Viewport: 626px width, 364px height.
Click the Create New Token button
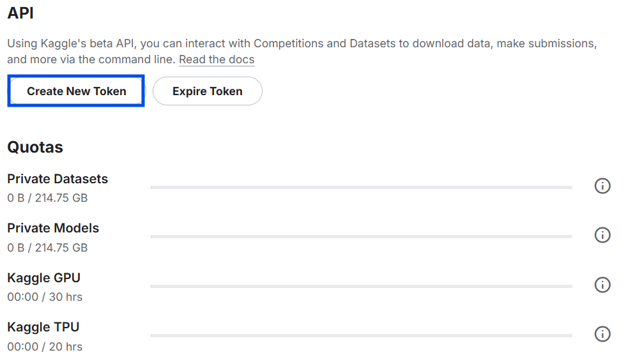(76, 91)
